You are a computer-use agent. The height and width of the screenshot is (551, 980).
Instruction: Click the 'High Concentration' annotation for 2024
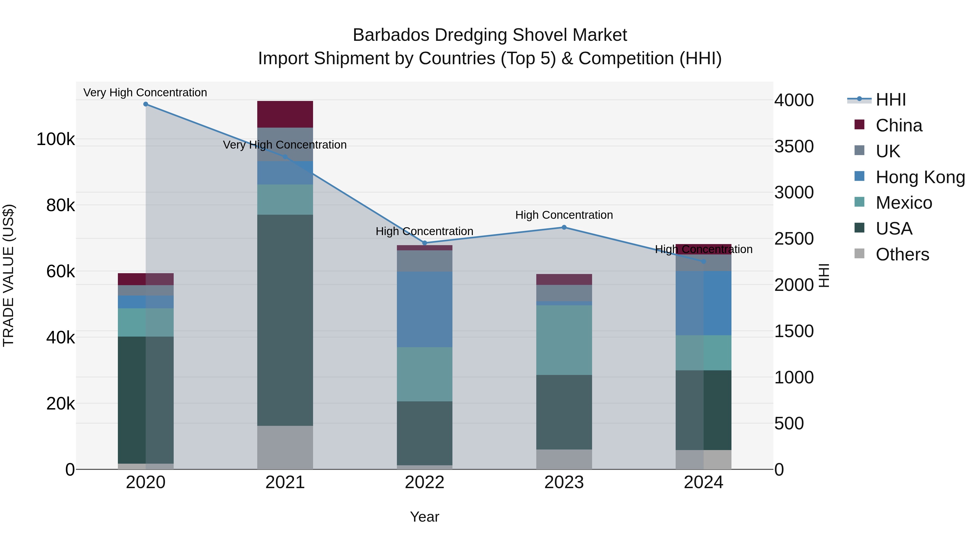(x=704, y=250)
